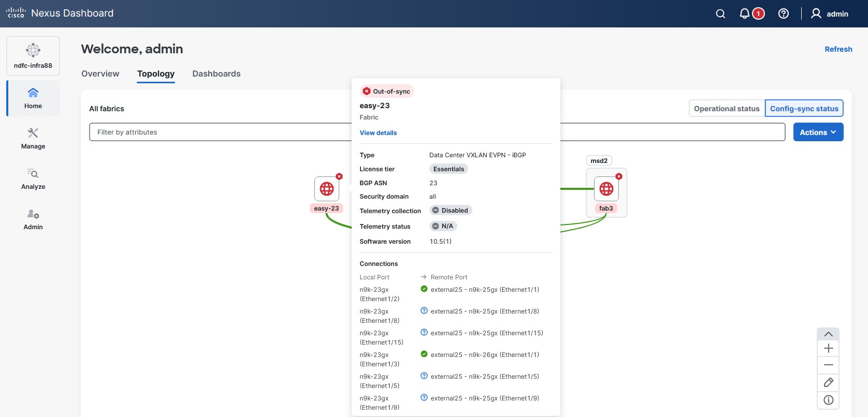
Task: Click software version value 10.5(1)
Action: [440, 242]
